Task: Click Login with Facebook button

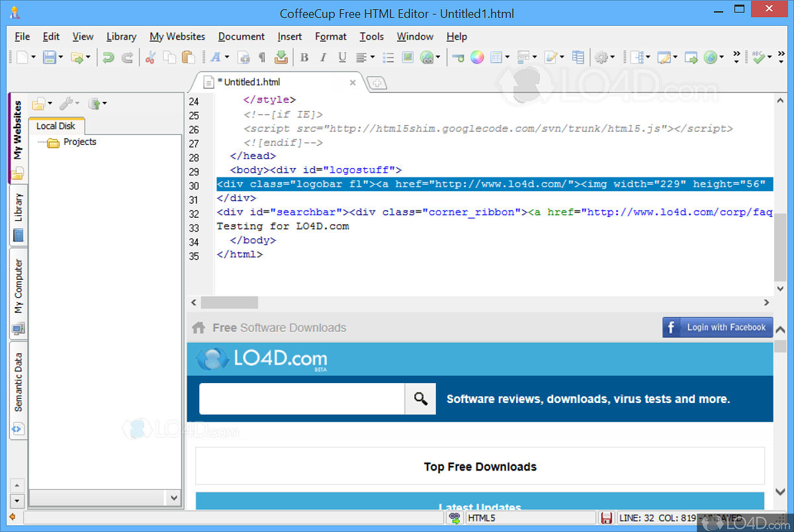Action: [717, 328]
